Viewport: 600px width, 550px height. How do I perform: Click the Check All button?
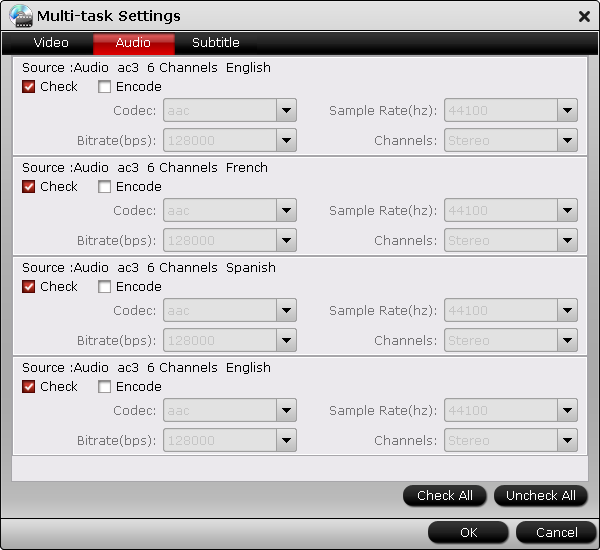pyautogui.click(x=445, y=496)
